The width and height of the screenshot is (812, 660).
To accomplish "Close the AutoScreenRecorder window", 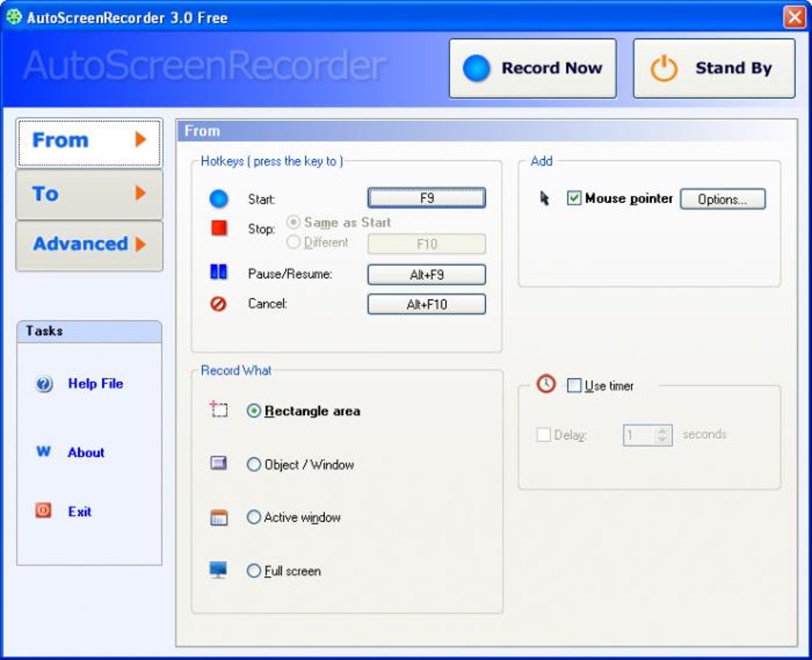I will pos(794,17).
